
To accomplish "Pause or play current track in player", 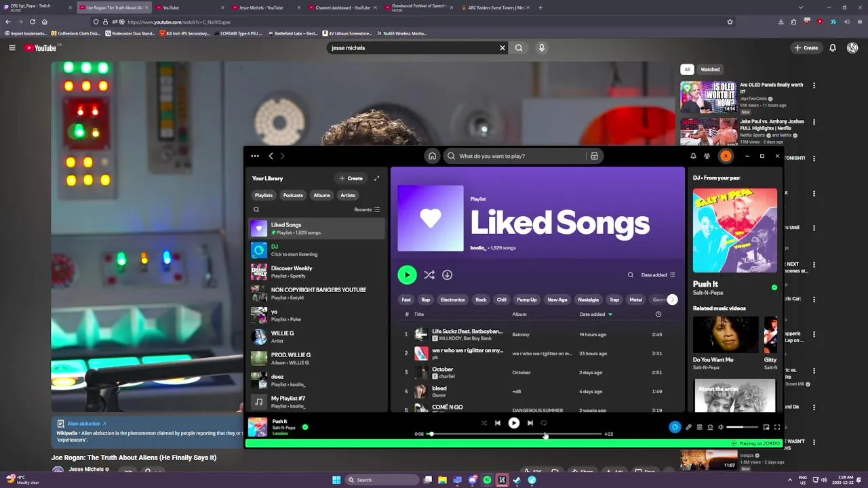I will (514, 423).
